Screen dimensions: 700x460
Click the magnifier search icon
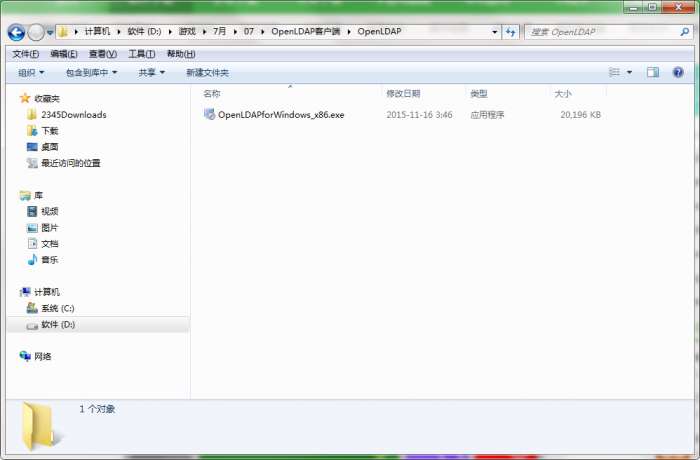[x=684, y=32]
